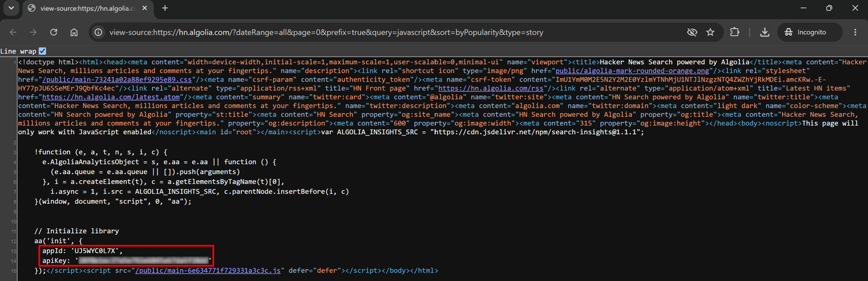Viewport: 868px width, 281px height.
Task: Click the e.AlgoliaAnalyticsObject code line
Action: 159,162
